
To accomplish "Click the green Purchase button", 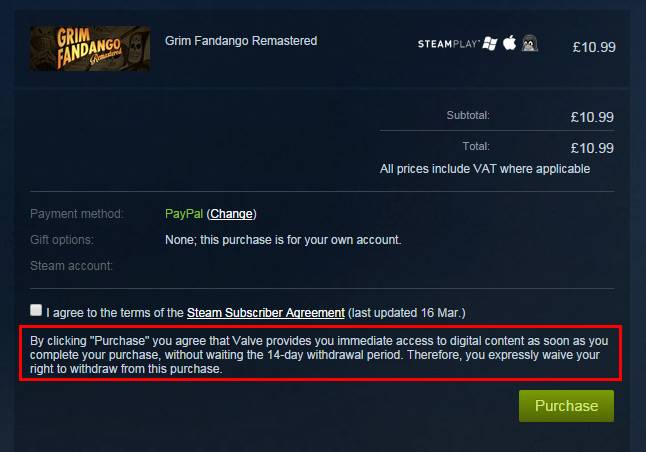I will (x=566, y=406).
